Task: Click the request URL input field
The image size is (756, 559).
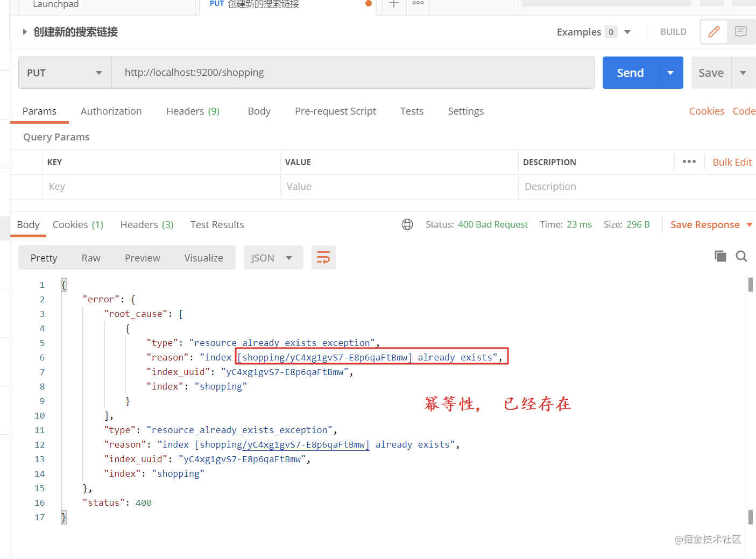Action: tap(353, 73)
